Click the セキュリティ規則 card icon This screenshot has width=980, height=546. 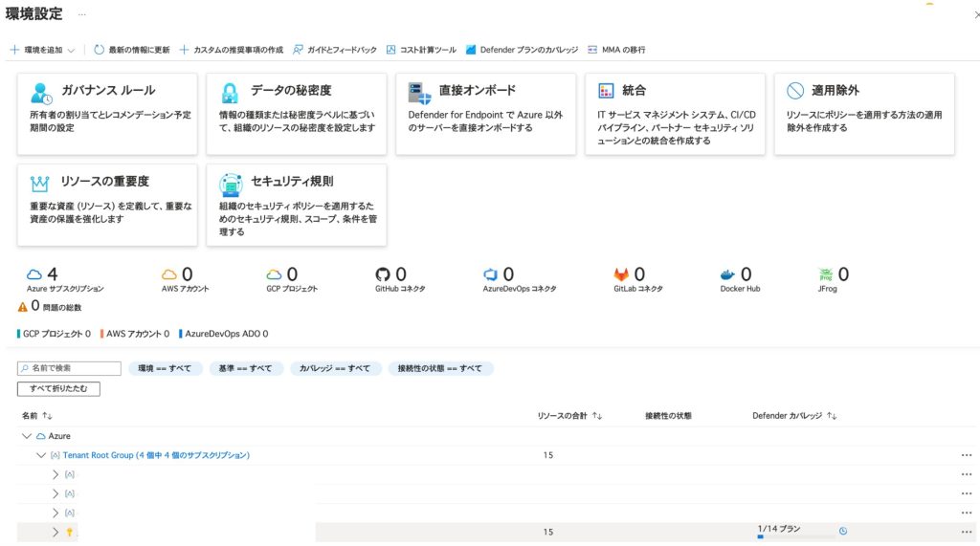[231, 183]
